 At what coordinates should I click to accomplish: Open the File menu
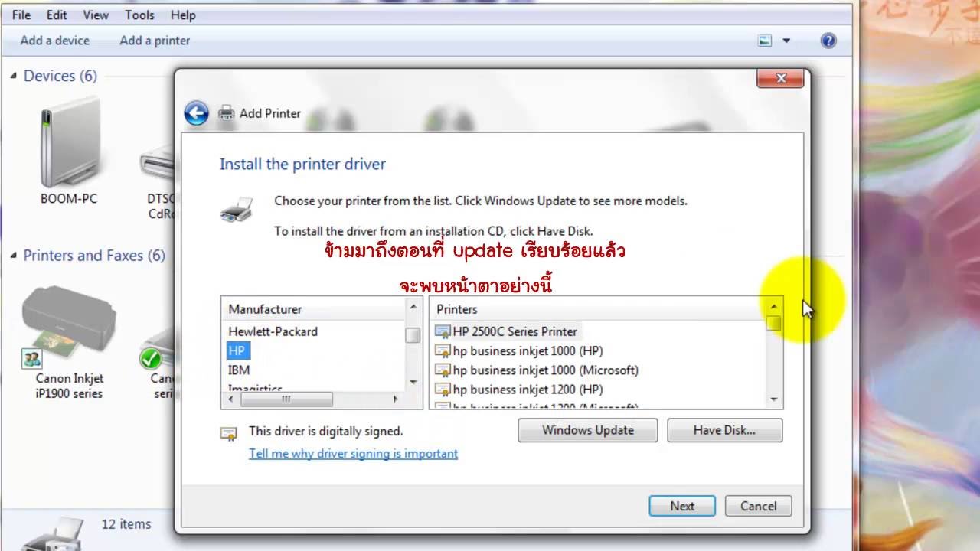tap(21, 15)
